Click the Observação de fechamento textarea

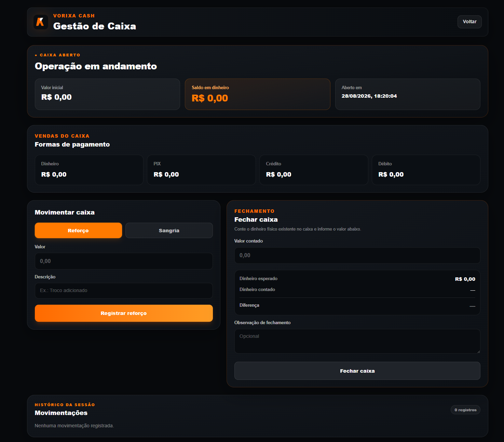(x=357, y=341)
